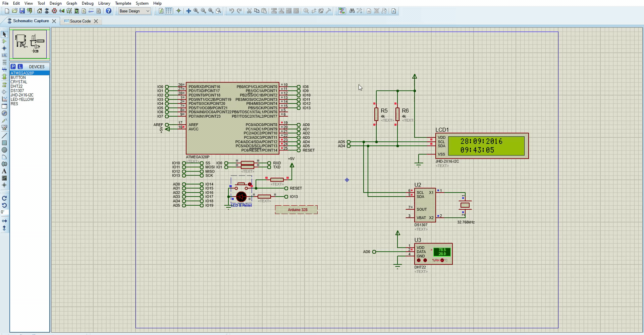Click the Zoom In magnifier icon
Screen dimensions: 644x335
point(196,11)
